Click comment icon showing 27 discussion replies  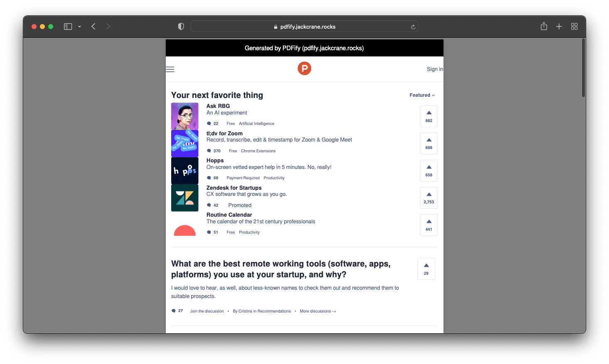pyautogui.click(x=174, y=311)
